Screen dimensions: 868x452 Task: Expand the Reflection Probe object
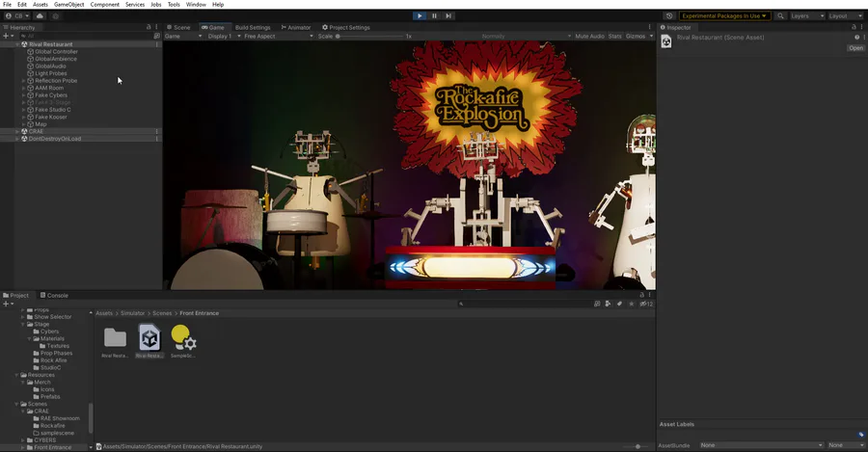click(24, 81)
